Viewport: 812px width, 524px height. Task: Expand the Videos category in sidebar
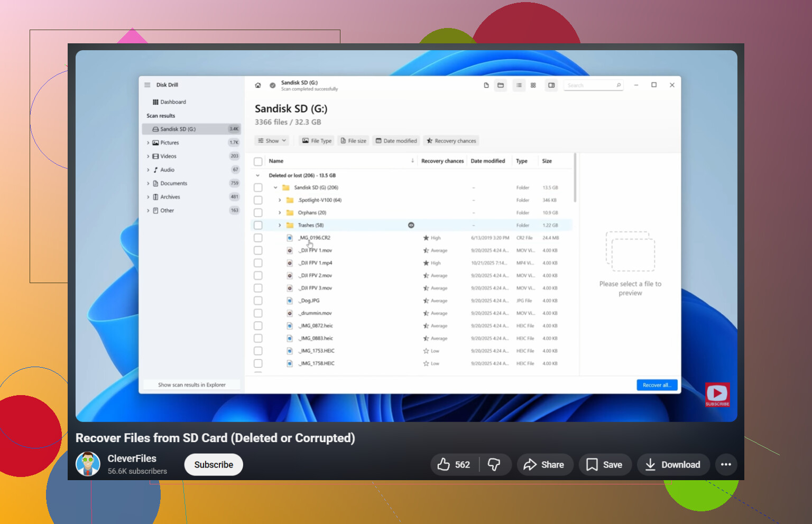(148, 156)
